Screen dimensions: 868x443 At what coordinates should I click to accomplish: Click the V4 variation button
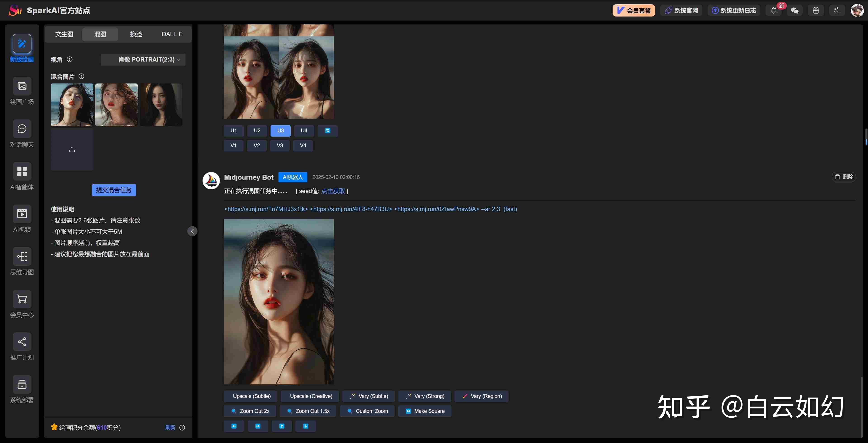point(303,145)
